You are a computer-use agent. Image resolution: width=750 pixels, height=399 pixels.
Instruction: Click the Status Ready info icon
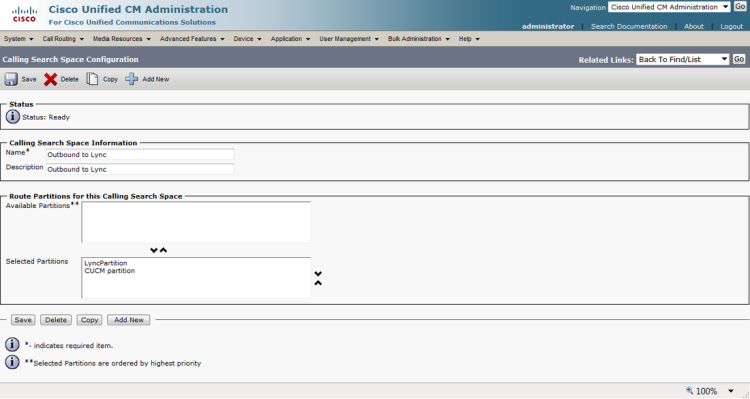pyautogui.click(x=12, y=117)
